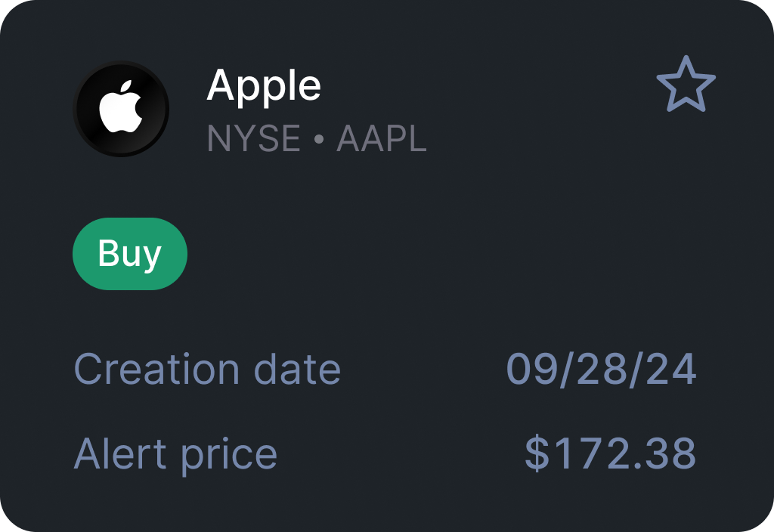Viewport: 774px width, 532px height.
Task: Click the word "price" in Alert price
Action: 228,455
